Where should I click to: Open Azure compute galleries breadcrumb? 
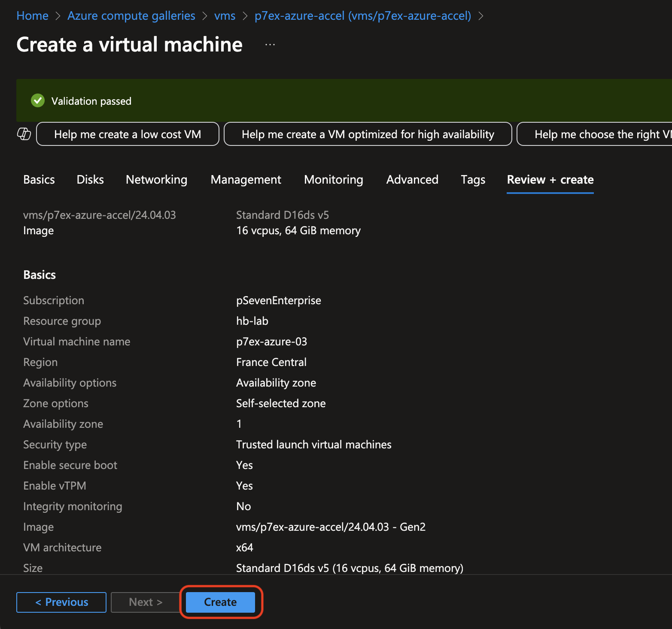tap(131, 16)
